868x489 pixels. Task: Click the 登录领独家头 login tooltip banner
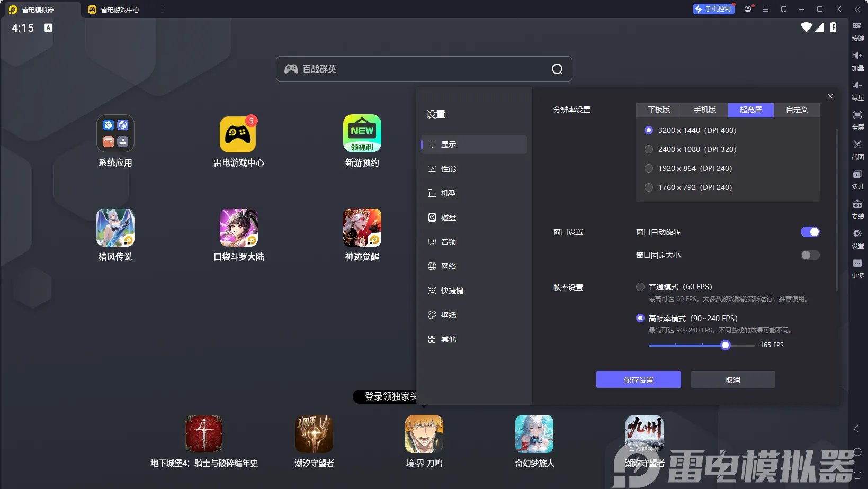[x=385, y=396]
